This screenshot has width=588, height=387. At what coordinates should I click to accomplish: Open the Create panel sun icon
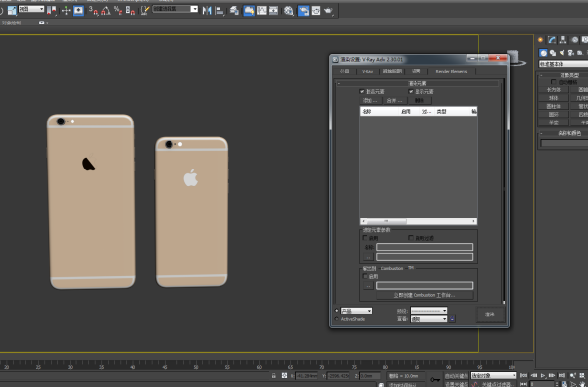540,40
